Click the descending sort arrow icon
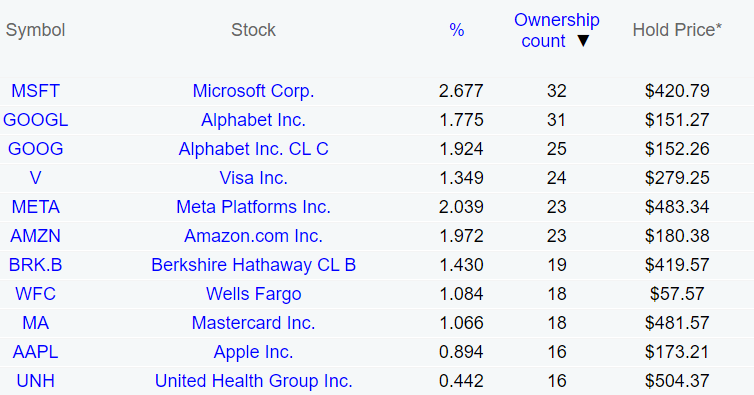This screenshot has width=754, height=395. tap(583, 41)
